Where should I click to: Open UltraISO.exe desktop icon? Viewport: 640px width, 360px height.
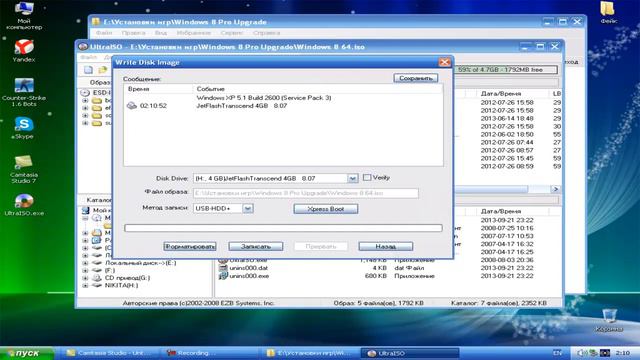[x=24, y=205]
